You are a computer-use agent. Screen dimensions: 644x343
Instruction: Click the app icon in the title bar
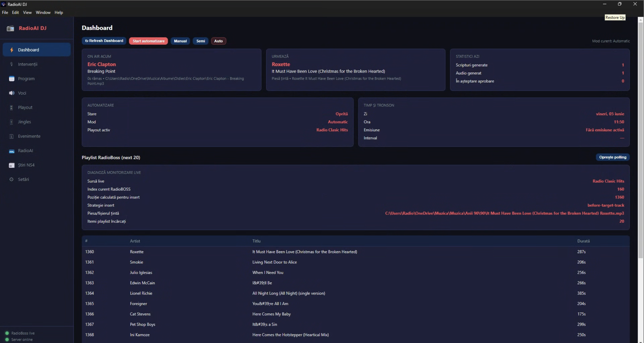[3, 4]
